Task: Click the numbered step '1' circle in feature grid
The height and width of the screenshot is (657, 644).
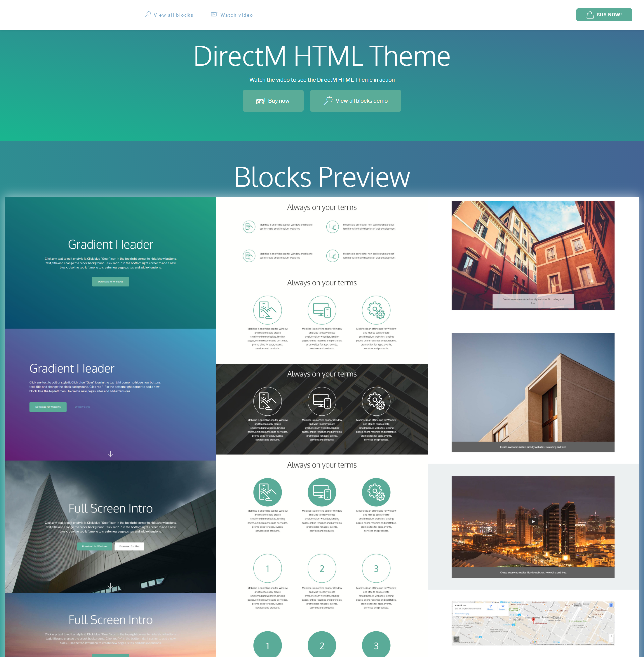Action: [x=267, y=568]
